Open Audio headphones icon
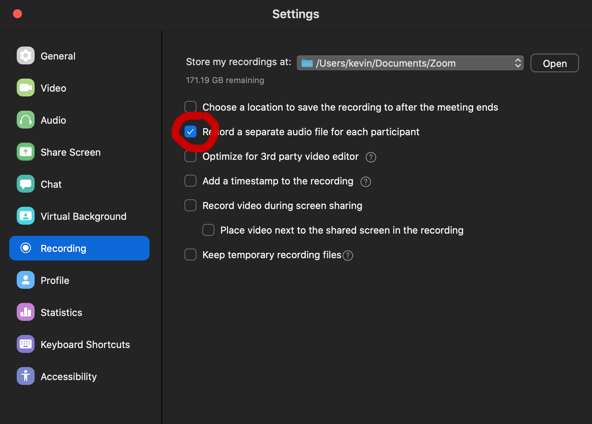This screenshot has width=592, height=424. (x=26, y=120)
